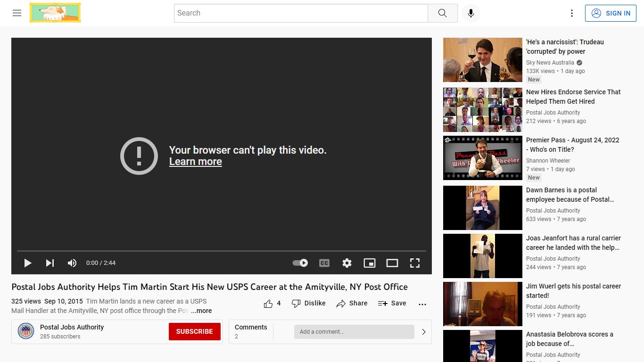Open the Trudeau narcissist video thumbnail
The width and height of the screenshot is (644, 362).
pyautogui.click(x=483, y=60)
